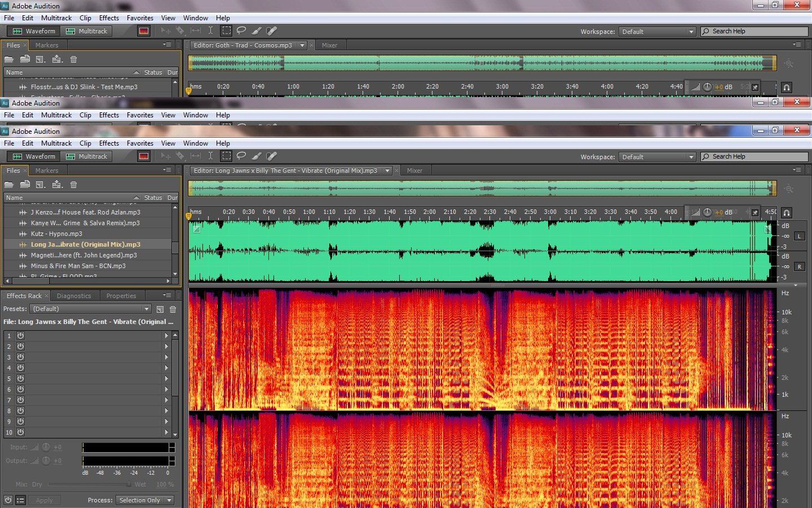Open effect slot 2 arrow menu

(x=166, y=346)
